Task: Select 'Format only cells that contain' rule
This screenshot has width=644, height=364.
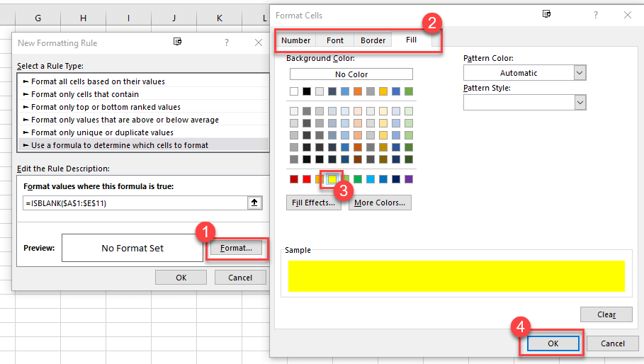Action: [85, 94]
